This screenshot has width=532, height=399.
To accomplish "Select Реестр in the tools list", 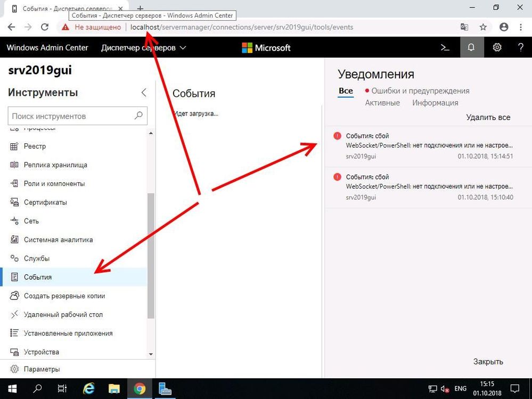I will point(73,146).
